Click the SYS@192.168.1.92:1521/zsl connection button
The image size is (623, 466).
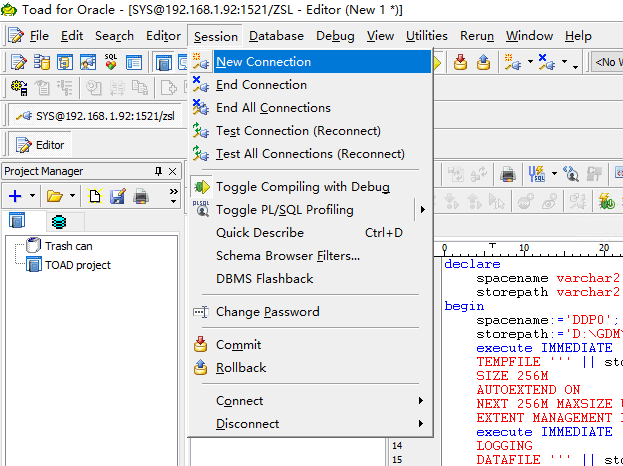(x=95, y=115)
